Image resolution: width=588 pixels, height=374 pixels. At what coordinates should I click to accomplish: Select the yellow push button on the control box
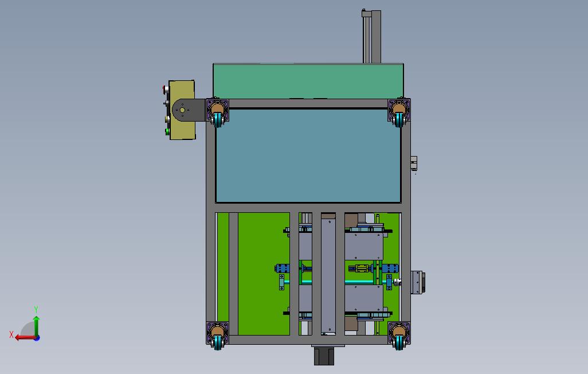pos(167,119)
